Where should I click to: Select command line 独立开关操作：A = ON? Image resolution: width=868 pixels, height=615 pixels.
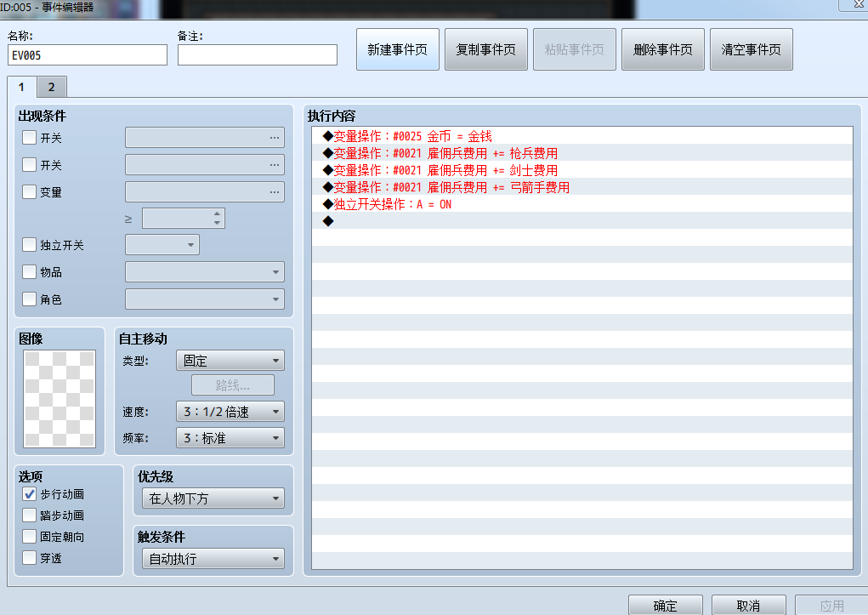582,204
